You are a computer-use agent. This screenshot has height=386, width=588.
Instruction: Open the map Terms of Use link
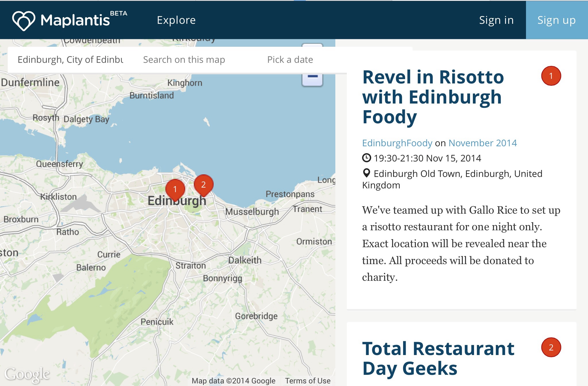tap(307, 381)
